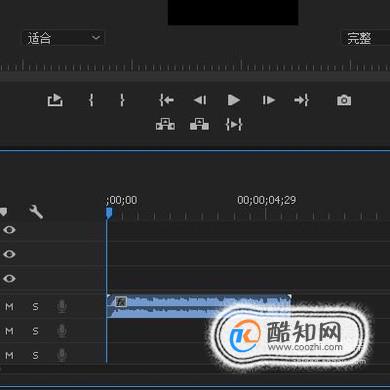
Task: Mute the first audio track
Action: [x=9, y=306]
